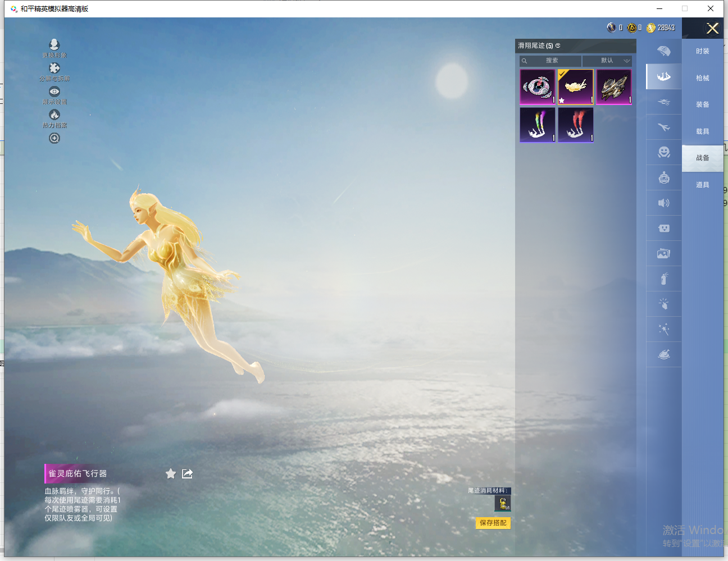Click the 分解与拆解 puzzle icon
Screen dimensions: 728x561
click(54, 68)
